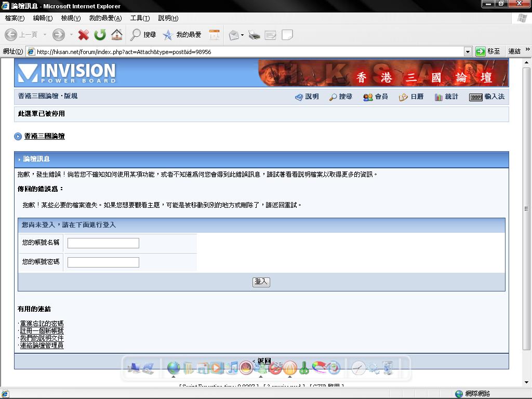The width and height of the screenshot is (532, 399).
Task: Click the Edit page toolbar icon
Action: 270,35
